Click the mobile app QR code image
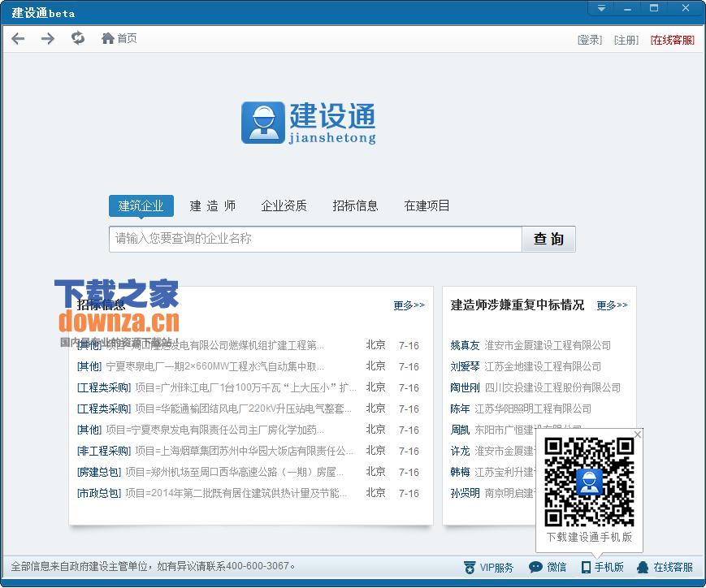Image resolution: width=706 pixels, height=588 pixels. 589,482
